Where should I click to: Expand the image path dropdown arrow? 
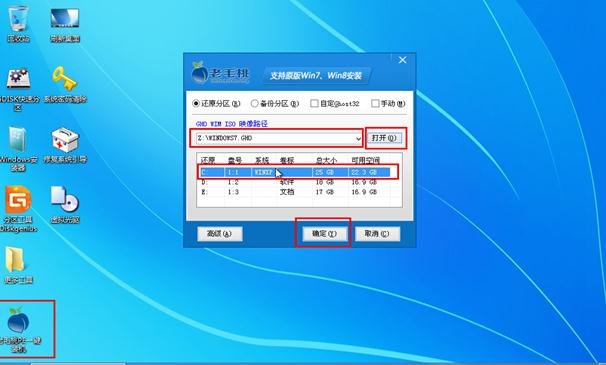(358, 138)
